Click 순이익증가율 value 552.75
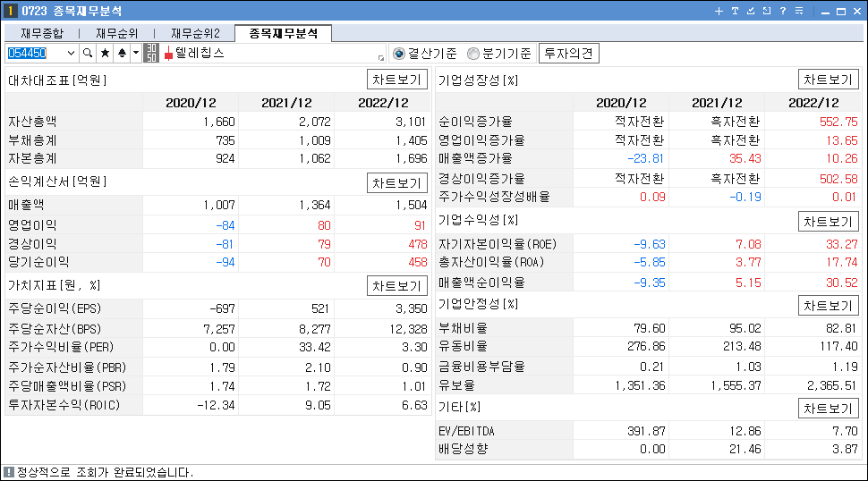The width and height of the screenshot is (868, 481). 838,122
